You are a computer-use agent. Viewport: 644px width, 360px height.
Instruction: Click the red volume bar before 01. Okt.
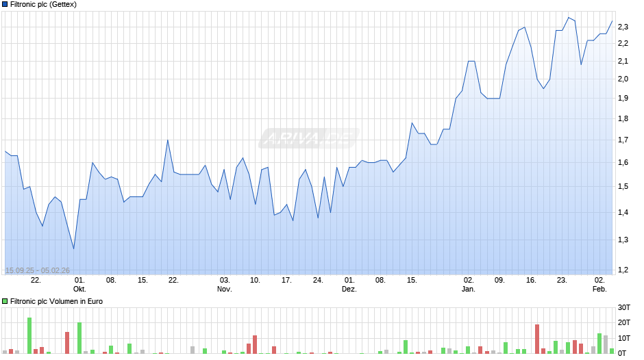click(x=67, y=343)
